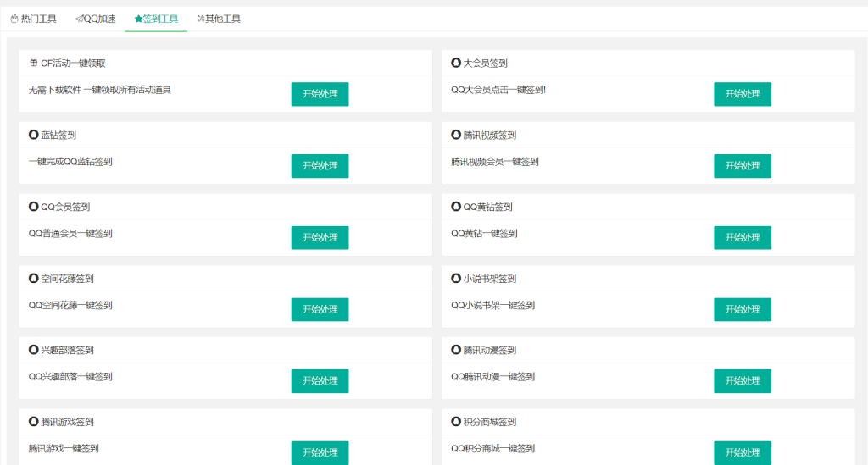Screen dimensions: 868x465
Task: Click the QQ penguin icon beside 空间花藤签到
Action: (x=33, y=278)
